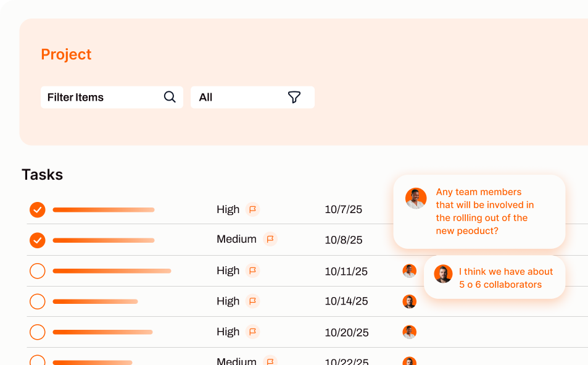Click the priority flag on the 10/7/25 task
Viewport: 588px width, 365px height.
(x=252, y=209)
